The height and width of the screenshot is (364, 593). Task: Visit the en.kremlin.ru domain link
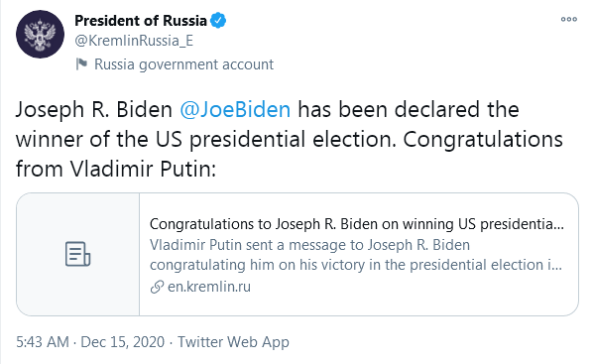point(209,287)
